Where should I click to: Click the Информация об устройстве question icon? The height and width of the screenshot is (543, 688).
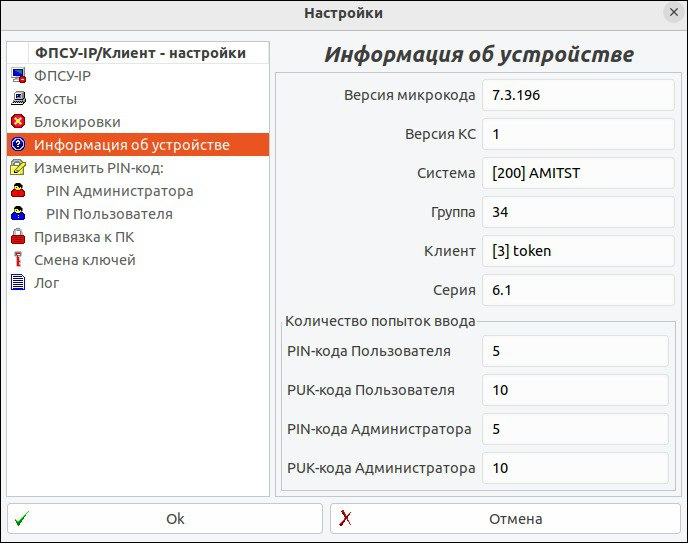tap(18, 145)
